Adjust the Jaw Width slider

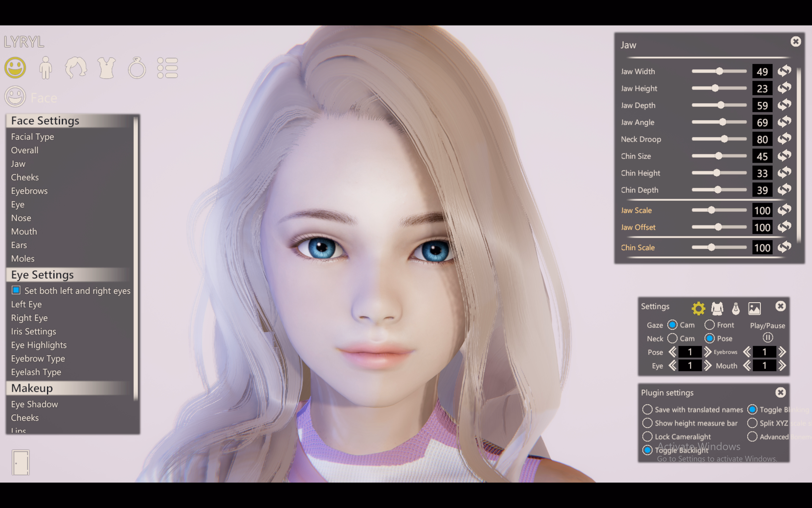719,71
